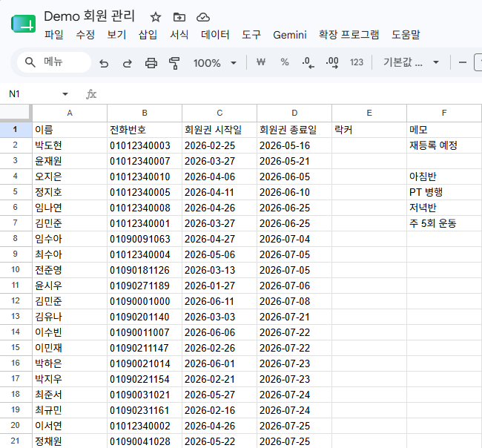Click the 락커 header cell
Screen dimensions: 482x448
pos(369,130)
